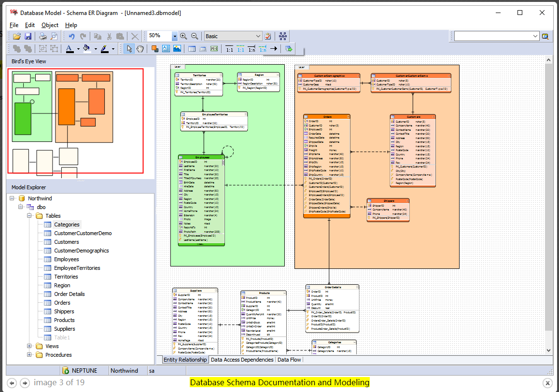Bring the selected object to front
The height and width of the screenshot is (392, 559).
tap(17, 49)
